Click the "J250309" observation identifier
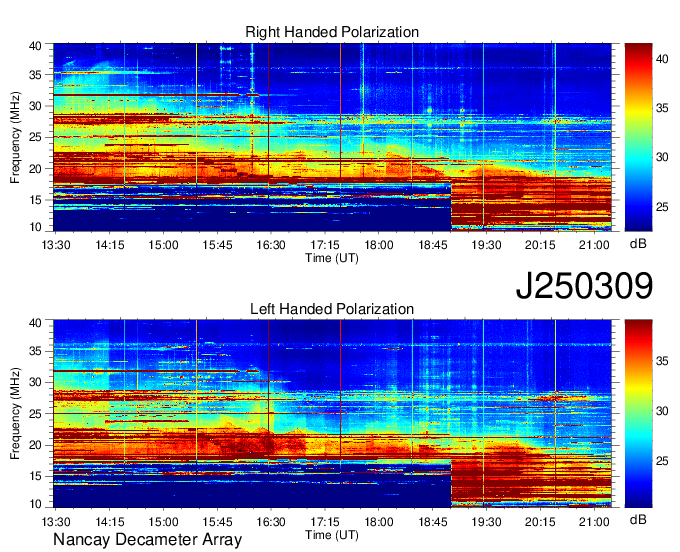The width and height of the screenshot is (680, 552). [584, 286]
